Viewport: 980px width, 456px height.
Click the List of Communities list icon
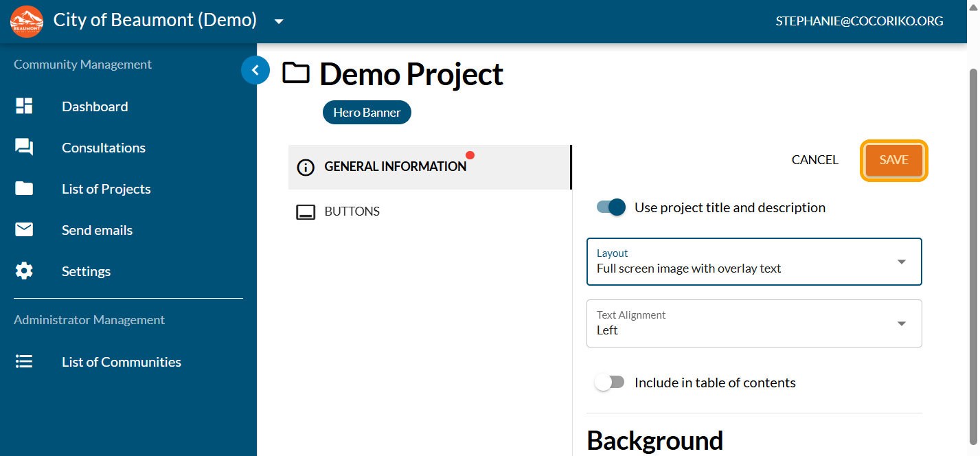[24, 362]
